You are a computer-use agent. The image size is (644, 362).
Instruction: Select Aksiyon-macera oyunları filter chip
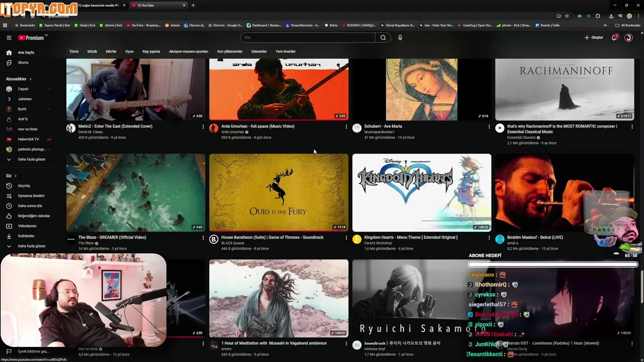(x=189, y=51)
